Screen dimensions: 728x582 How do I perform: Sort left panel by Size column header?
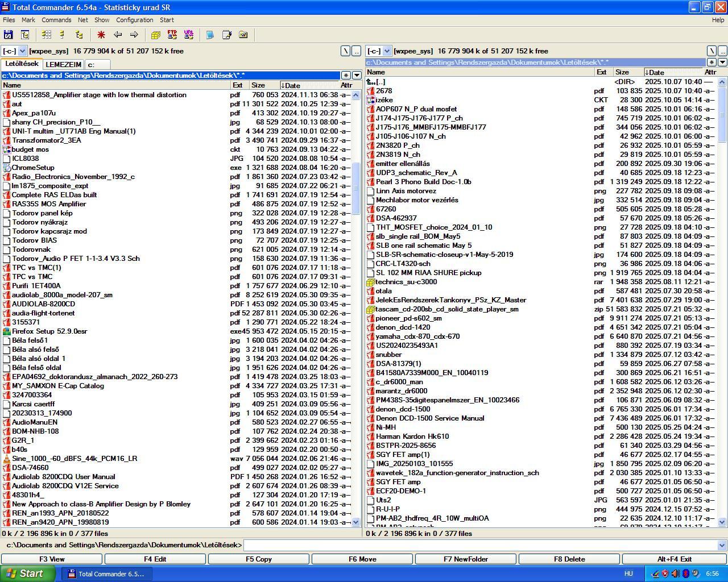pos(264,85)
